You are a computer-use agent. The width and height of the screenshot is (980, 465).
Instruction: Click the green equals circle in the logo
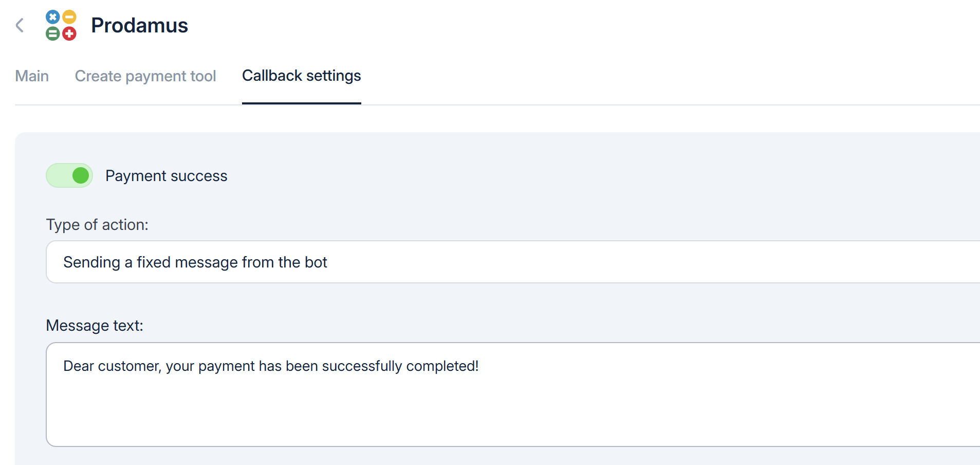[53, 34]
